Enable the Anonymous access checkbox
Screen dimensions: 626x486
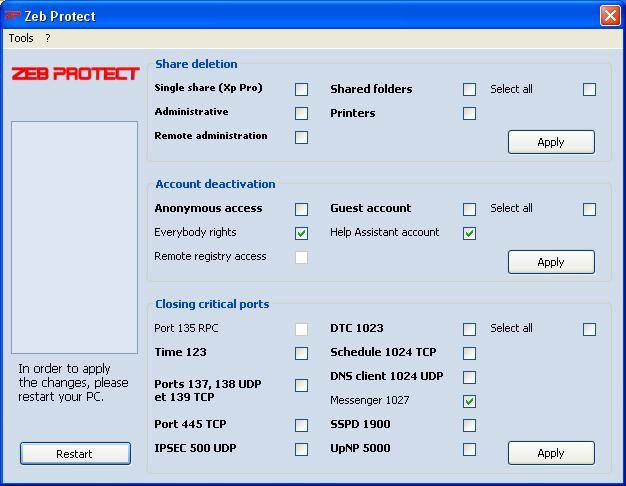click(x=301, y=209)
